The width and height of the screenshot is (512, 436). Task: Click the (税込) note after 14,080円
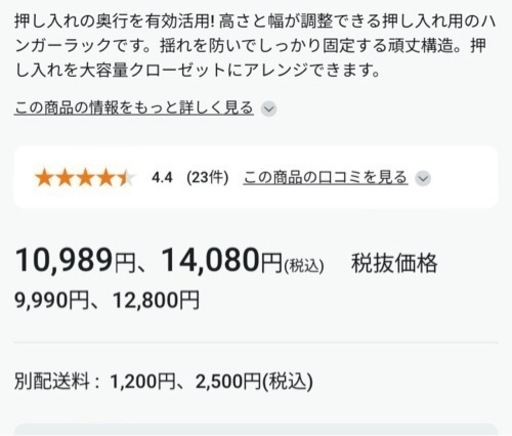pyautogui.click(x=304, y=266)
